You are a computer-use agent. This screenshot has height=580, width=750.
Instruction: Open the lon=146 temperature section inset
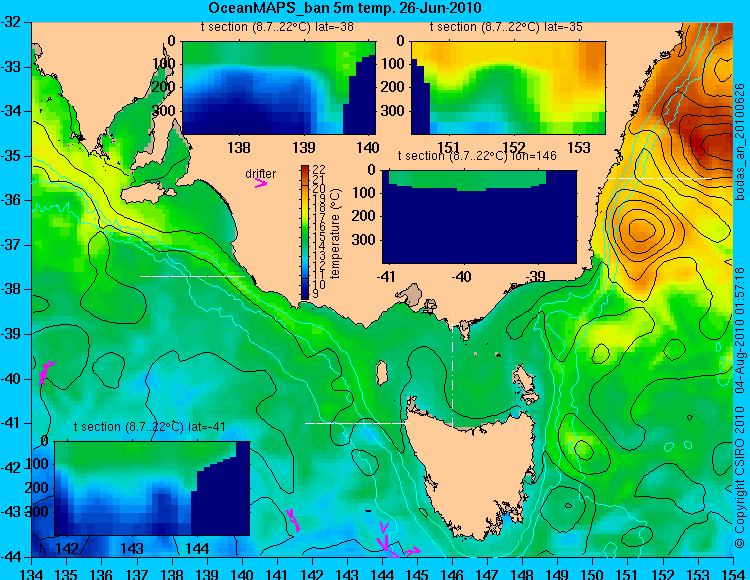[479, 217]
